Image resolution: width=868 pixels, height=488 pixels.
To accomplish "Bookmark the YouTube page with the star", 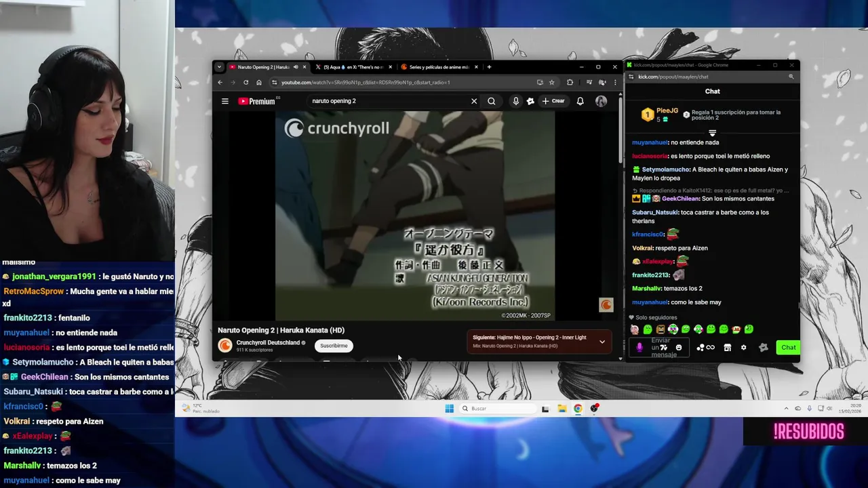I will (x=551, y=83).
